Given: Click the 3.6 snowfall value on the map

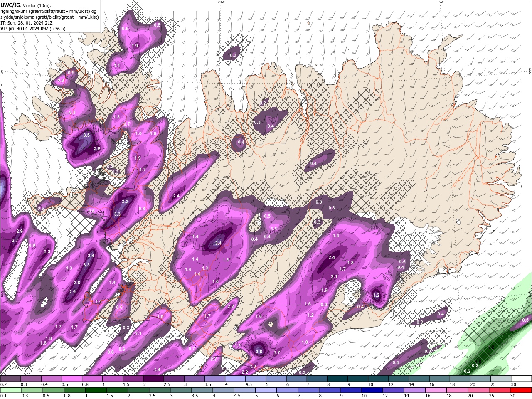Looking at the screenshot, I should pos(259,352).
